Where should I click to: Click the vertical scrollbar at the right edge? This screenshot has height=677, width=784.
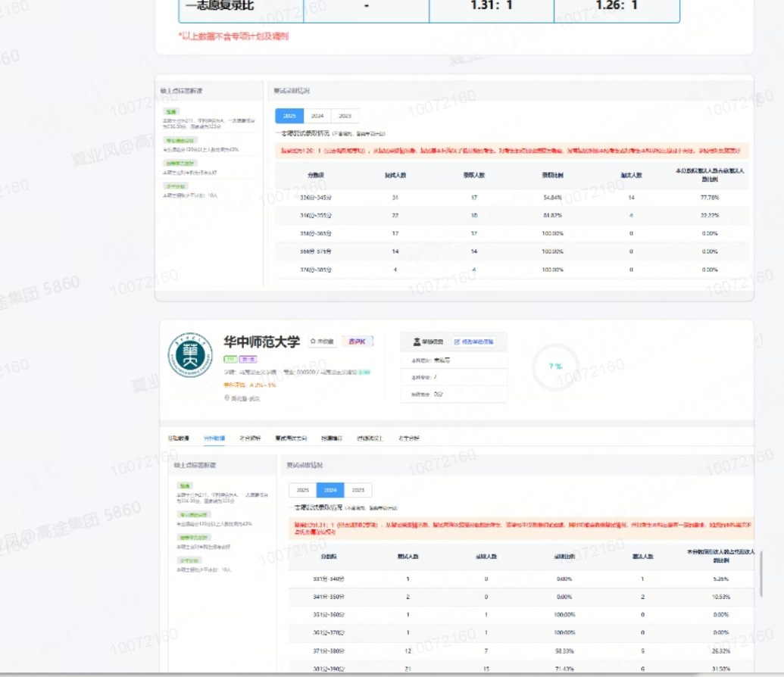point(761,574)
